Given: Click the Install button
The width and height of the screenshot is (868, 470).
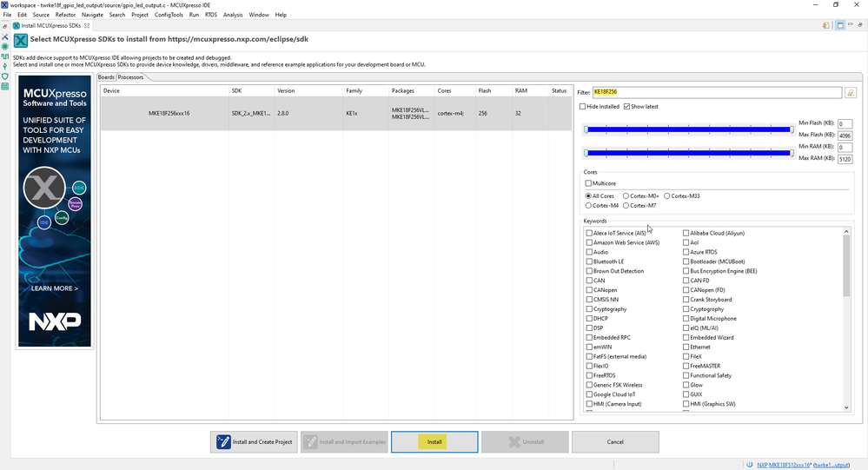Looking at the screenshot, I should [x=434, y=442].
